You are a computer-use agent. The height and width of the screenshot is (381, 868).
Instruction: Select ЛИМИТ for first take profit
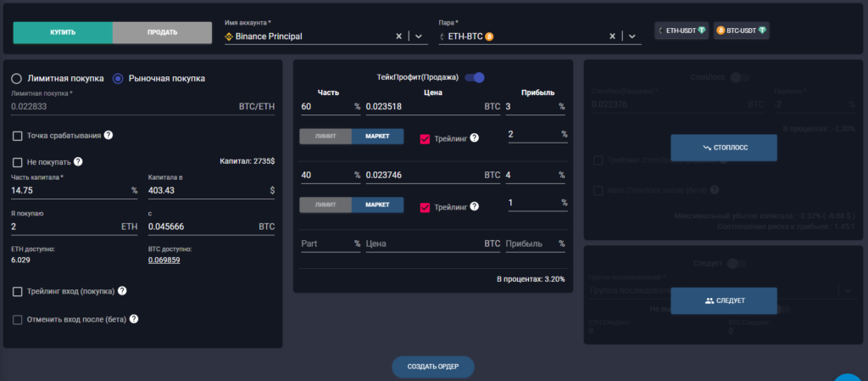coord(325,137)
